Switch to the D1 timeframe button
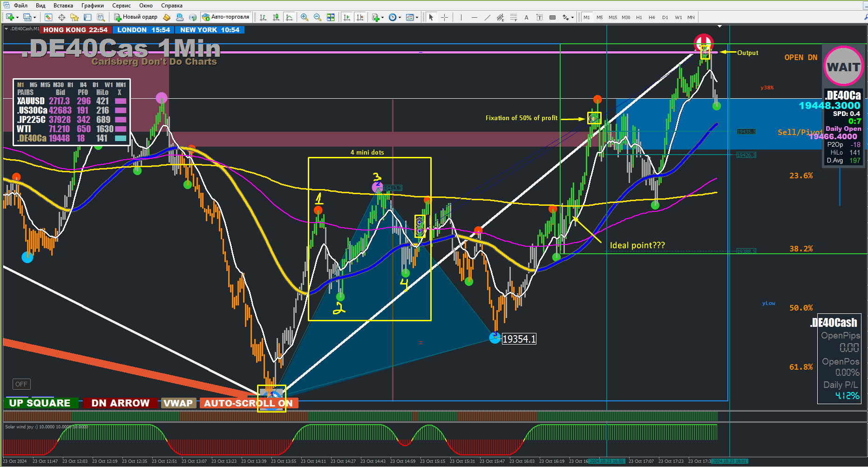 click(x=665, y=18)
